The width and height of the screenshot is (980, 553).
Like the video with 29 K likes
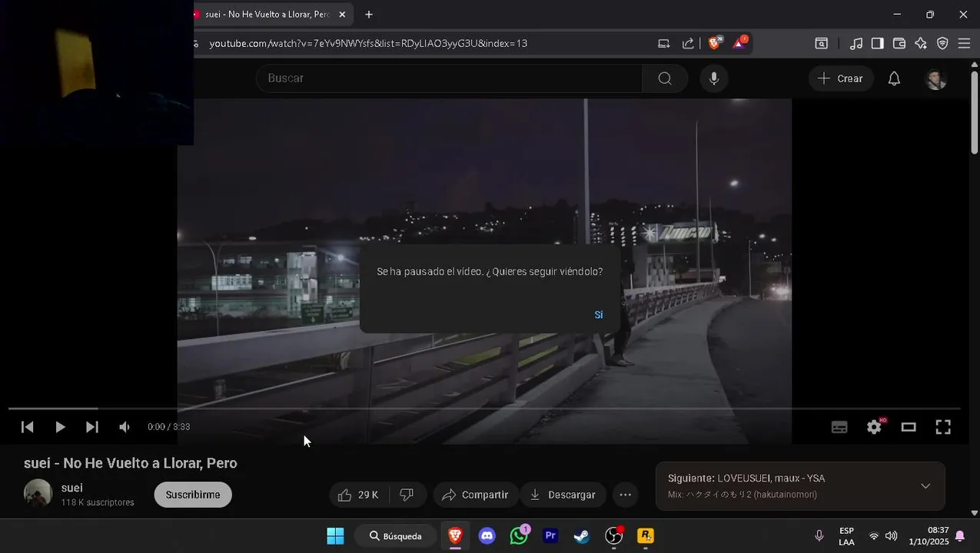(x=360, y=495)
